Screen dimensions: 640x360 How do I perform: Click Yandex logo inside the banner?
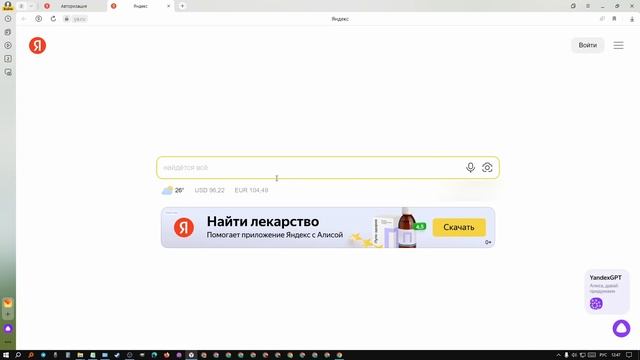tap(184, 227)
